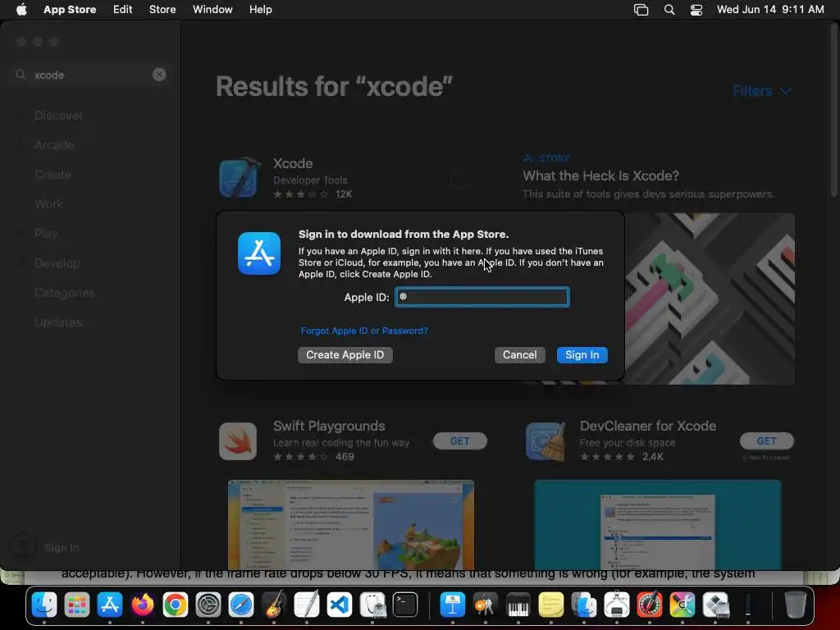Launch Google Chrome from the dock

[176, 605]
